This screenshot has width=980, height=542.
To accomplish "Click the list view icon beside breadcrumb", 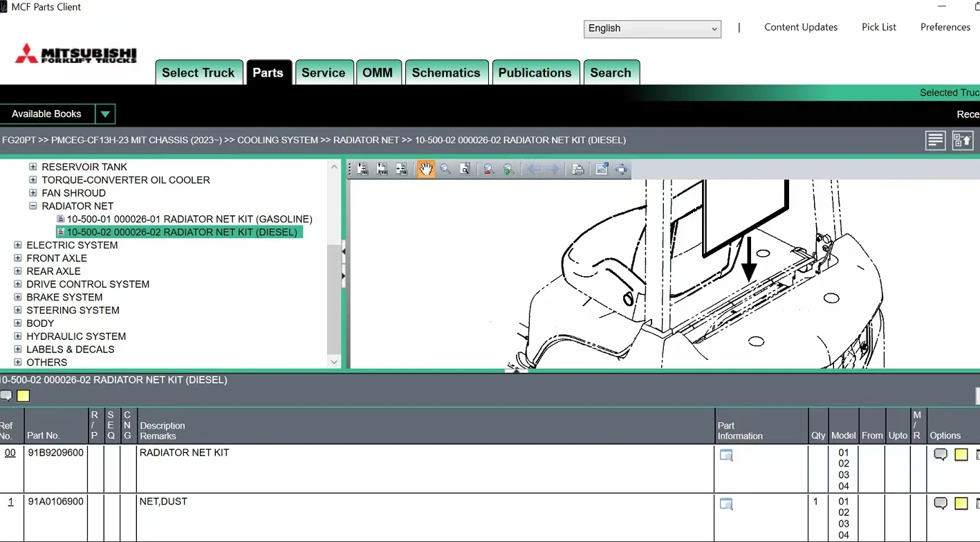I will [x=935, y=141].
